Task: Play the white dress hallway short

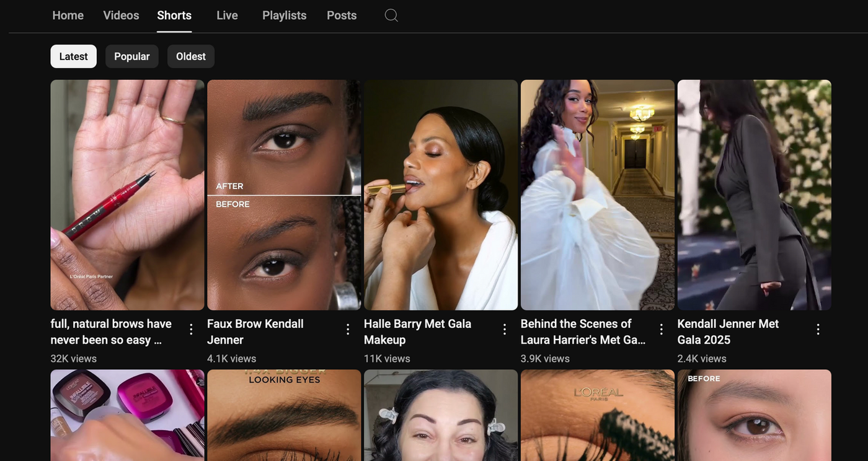Action: pos(598,195)
